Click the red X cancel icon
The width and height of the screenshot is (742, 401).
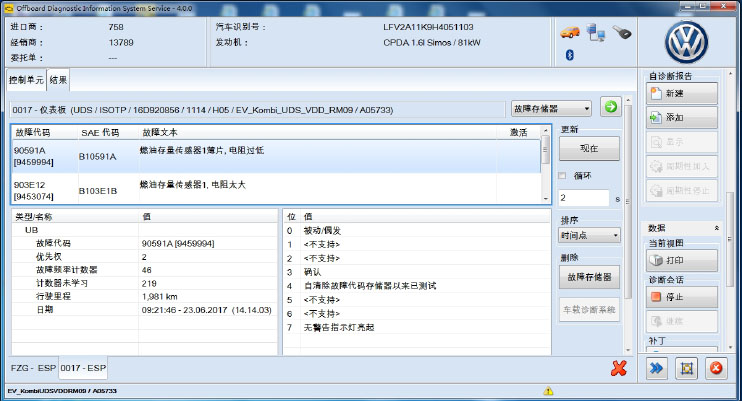point(619,368)
